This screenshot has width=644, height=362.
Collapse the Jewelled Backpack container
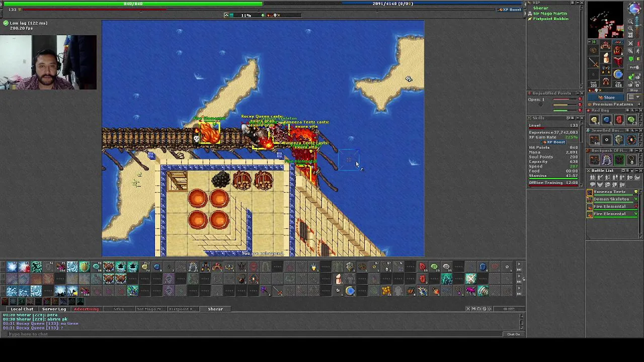[637, 130]
